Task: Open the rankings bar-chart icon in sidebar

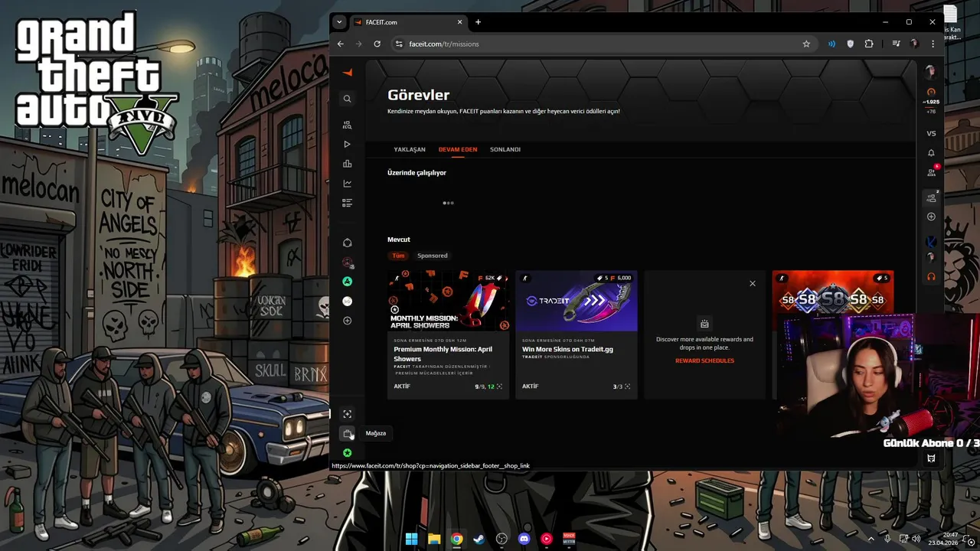Action: 347,164
